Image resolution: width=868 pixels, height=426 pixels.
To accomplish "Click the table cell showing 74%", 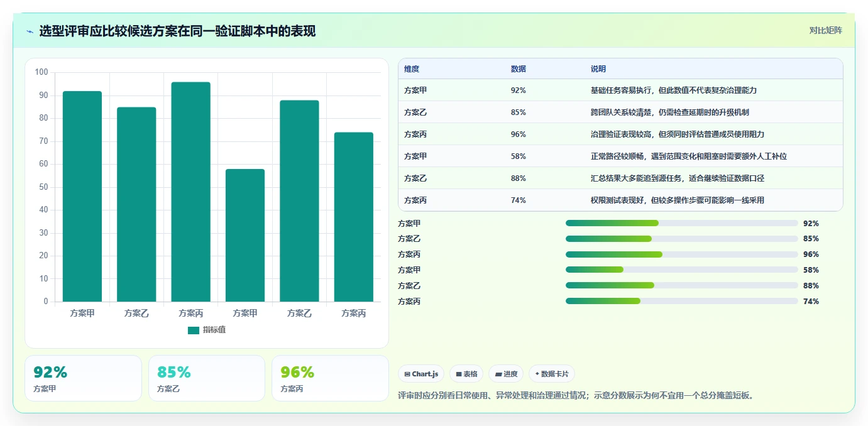I will point(519,200).
